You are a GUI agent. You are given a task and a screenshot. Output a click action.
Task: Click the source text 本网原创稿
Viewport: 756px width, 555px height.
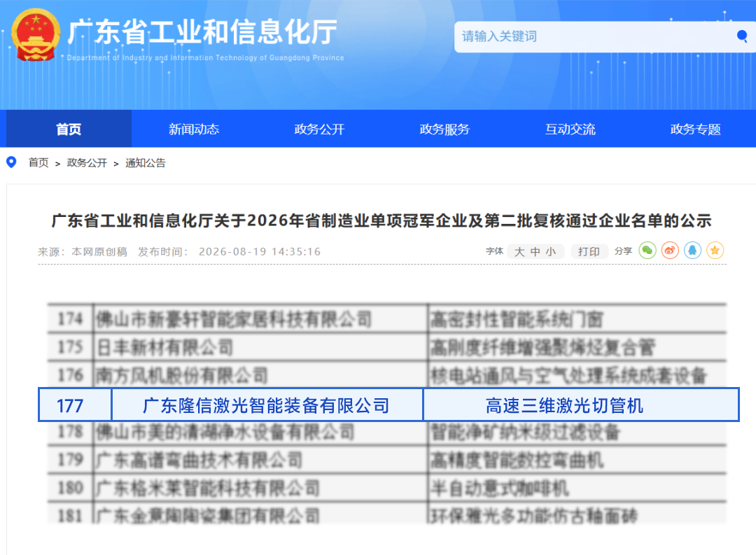coord(99,252)
